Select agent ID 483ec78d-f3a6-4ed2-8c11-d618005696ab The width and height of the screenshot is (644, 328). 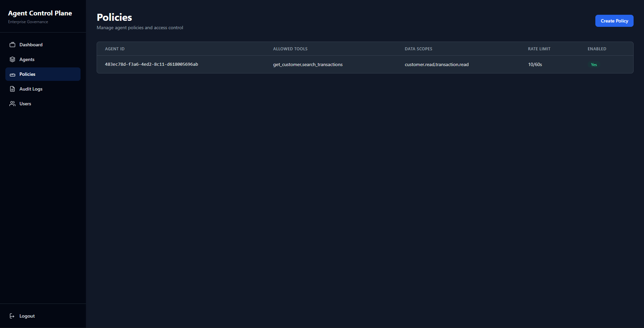[151, 64]
